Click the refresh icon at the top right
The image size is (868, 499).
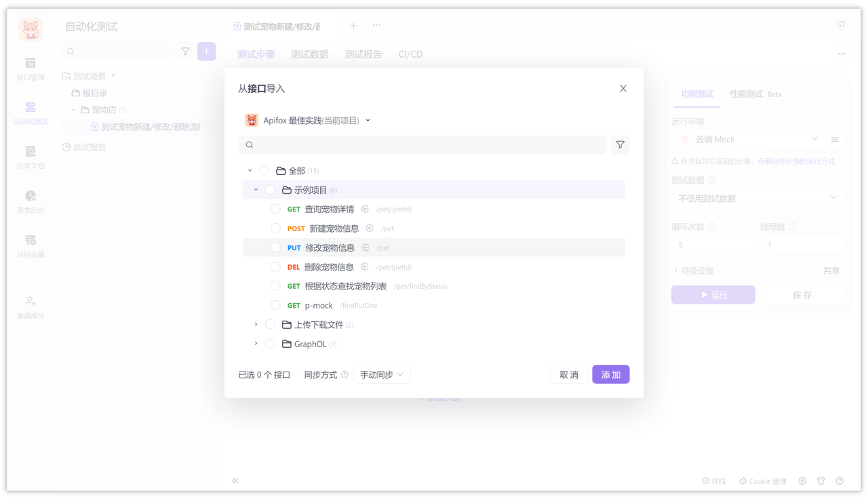point(842,24)
